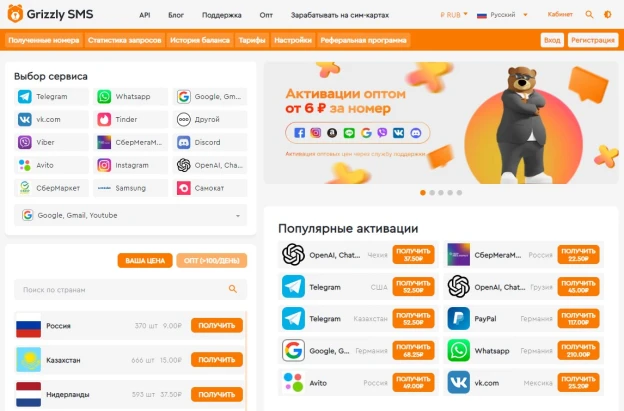Pick the Tinder service icon

click(x=104, y=119)
